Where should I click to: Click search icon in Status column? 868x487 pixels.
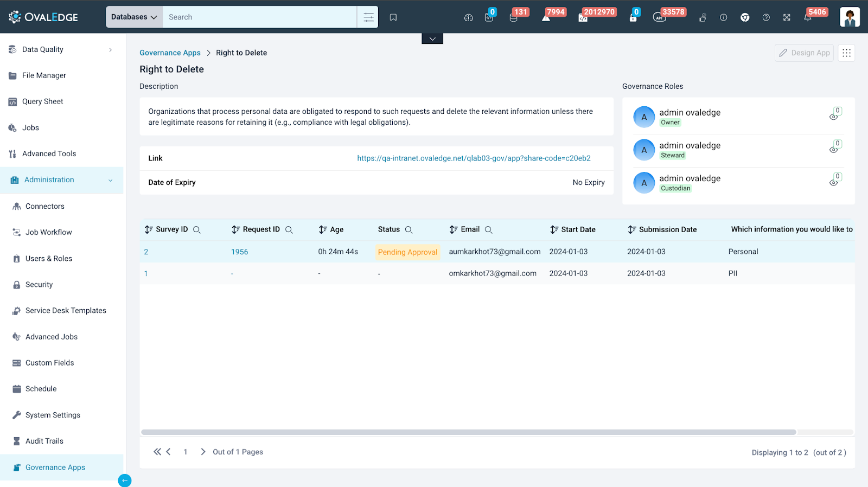409,230
